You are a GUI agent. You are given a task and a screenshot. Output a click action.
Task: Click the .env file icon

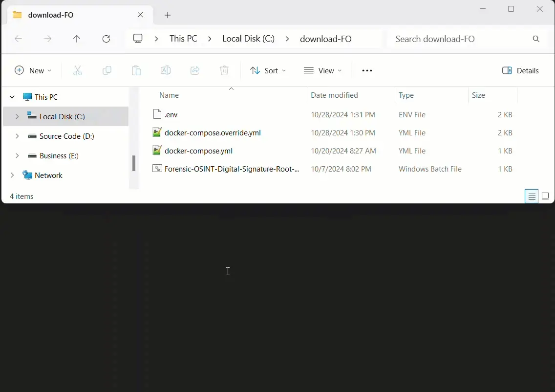[157, 114]
